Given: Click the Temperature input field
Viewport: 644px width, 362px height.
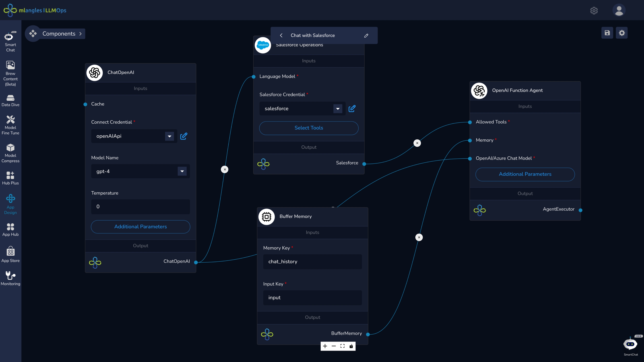Looking at the screenshot, I should coord(140,207).
